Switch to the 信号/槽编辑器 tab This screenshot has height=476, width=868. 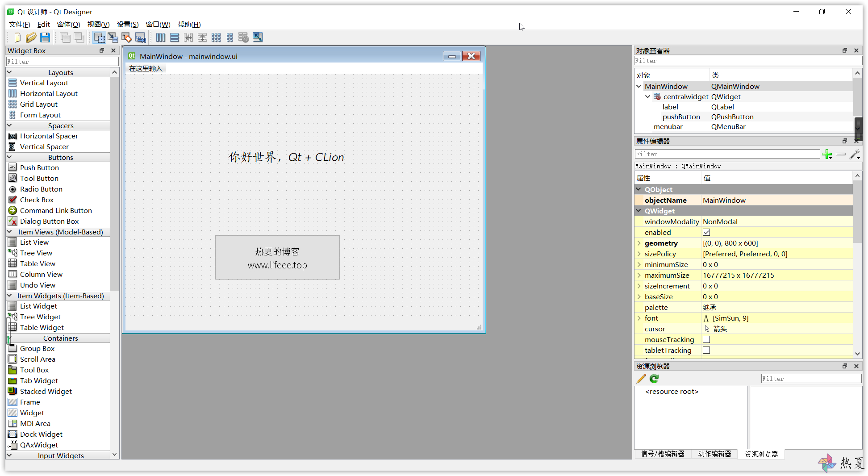click(663, 454)
